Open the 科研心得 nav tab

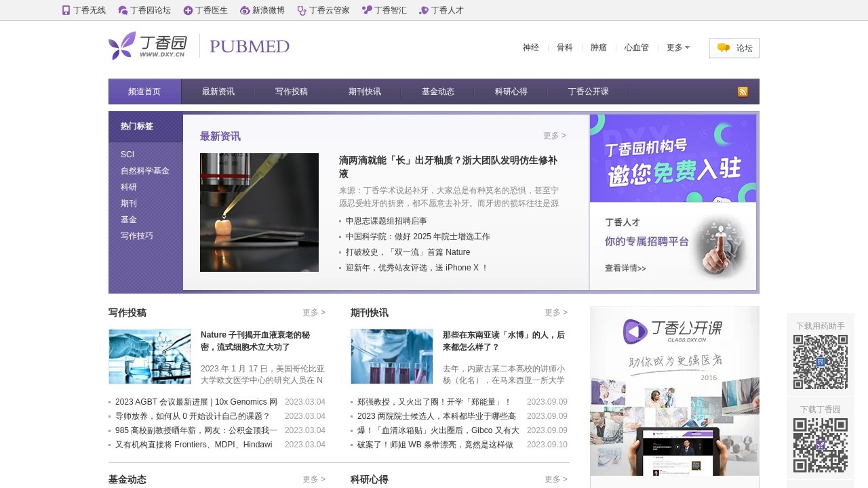[511, 91]
